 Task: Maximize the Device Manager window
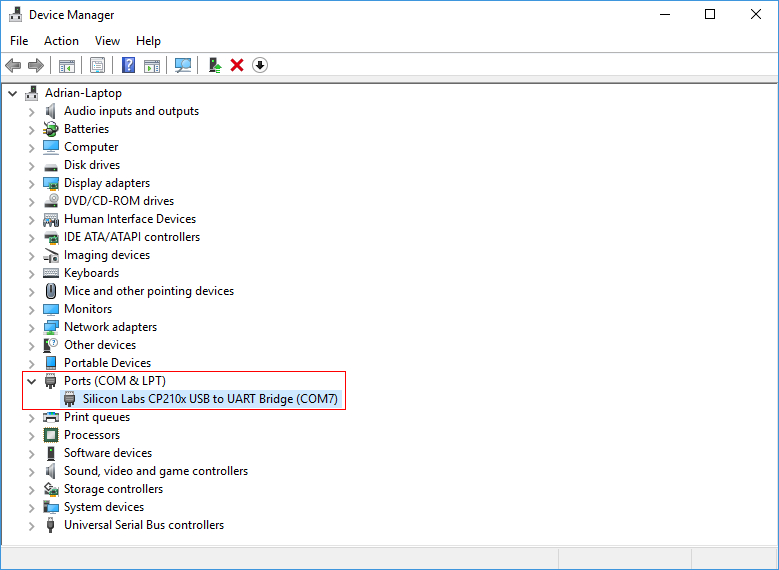[710, 14]
